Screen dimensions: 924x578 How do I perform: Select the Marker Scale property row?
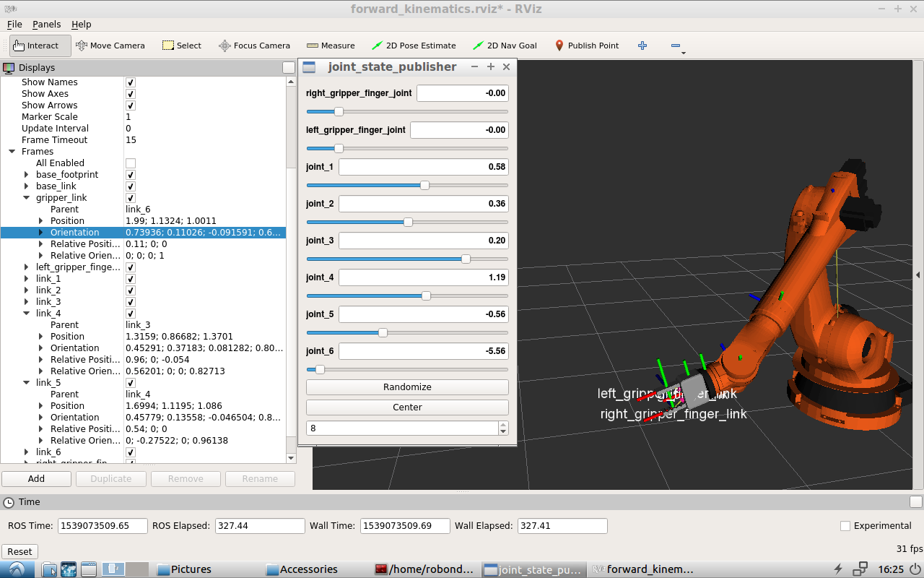click(143, 117)
